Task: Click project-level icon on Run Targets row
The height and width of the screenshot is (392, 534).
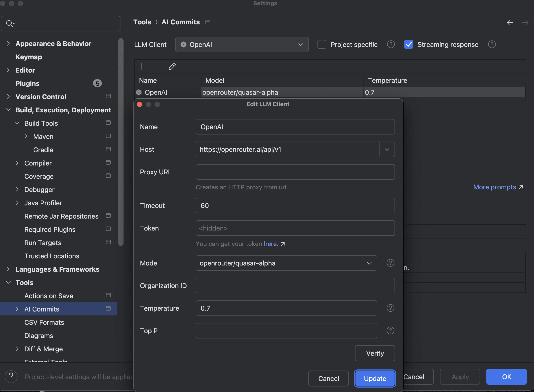Action: point(108,242)
